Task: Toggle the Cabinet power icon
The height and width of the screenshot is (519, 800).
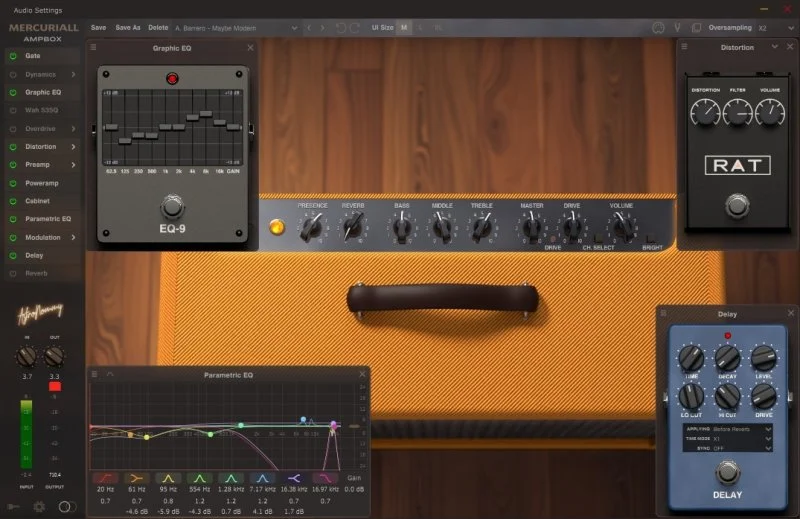Action: (x=13, y=201)
